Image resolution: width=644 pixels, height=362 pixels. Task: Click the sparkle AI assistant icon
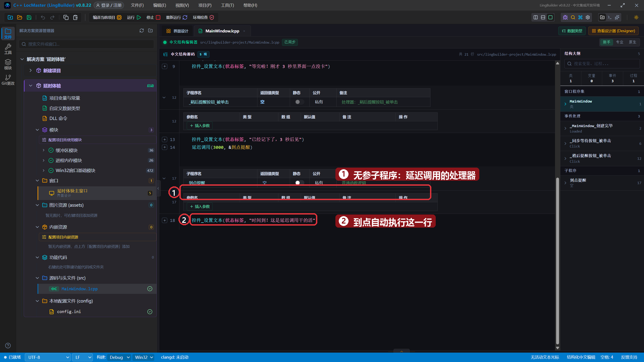click(x=617, y=17)
